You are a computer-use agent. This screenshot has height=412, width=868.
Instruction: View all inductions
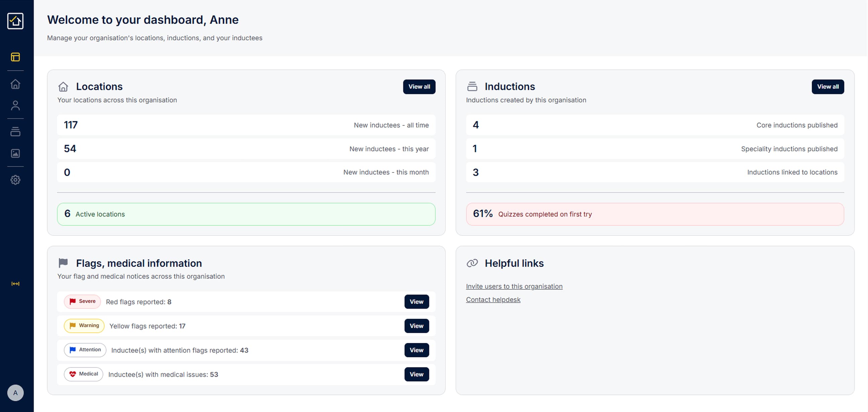pyautogui.click(x=828, y=87)
